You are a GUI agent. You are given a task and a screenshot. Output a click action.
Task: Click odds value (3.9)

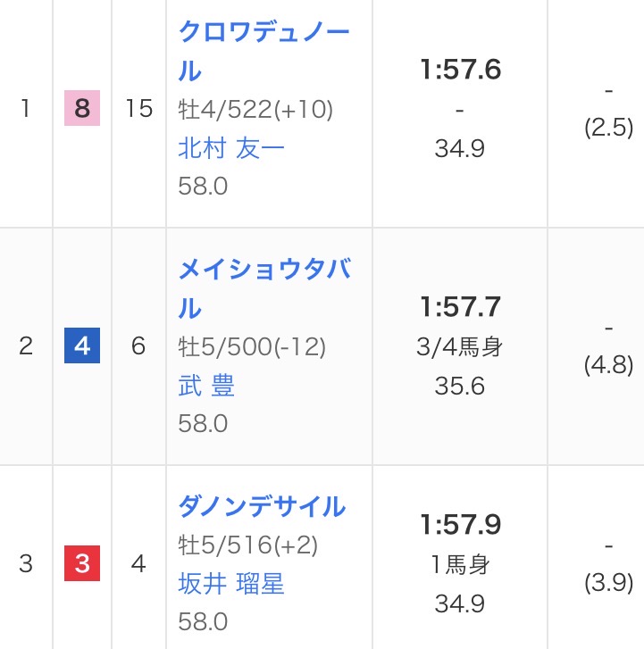(x=608, y=583)
